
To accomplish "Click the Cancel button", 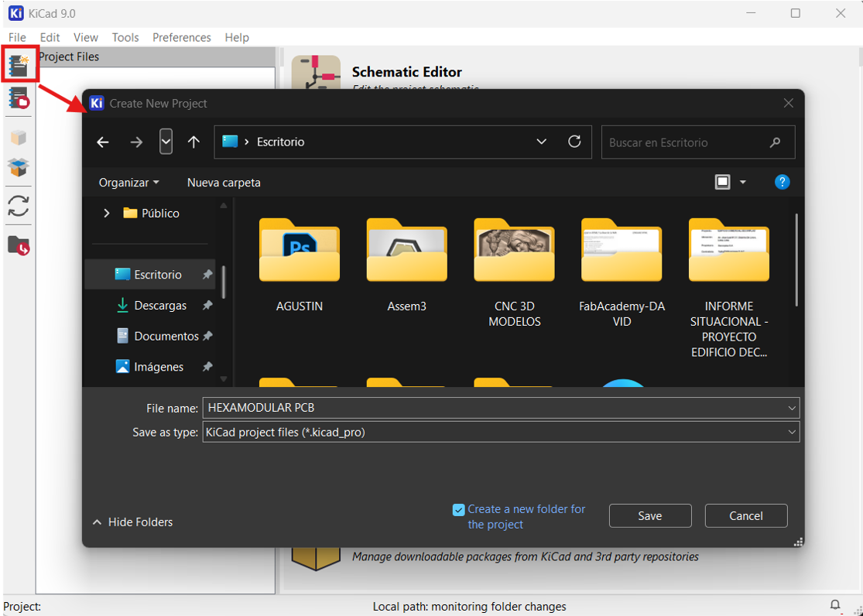I will tap(746, 516).
